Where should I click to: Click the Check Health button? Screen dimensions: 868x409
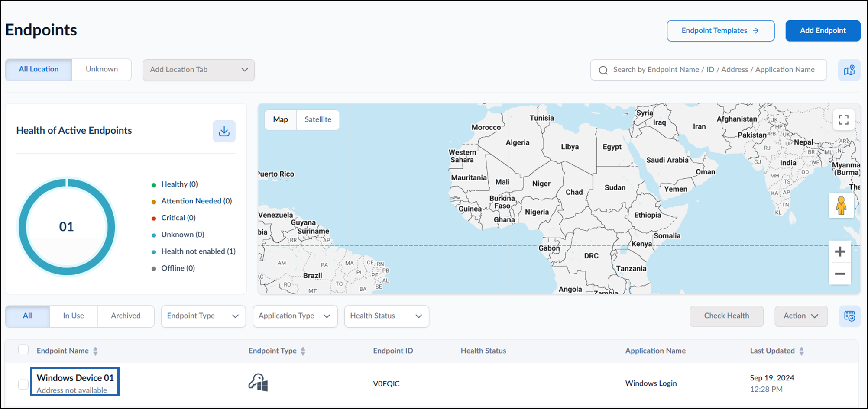726,316
